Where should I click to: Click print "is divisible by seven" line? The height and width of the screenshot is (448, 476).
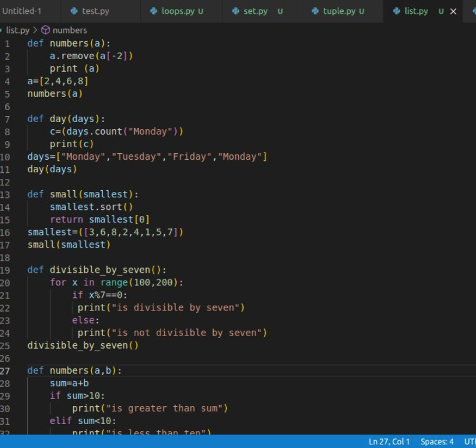pyautogui.click(x=161, y=307)
